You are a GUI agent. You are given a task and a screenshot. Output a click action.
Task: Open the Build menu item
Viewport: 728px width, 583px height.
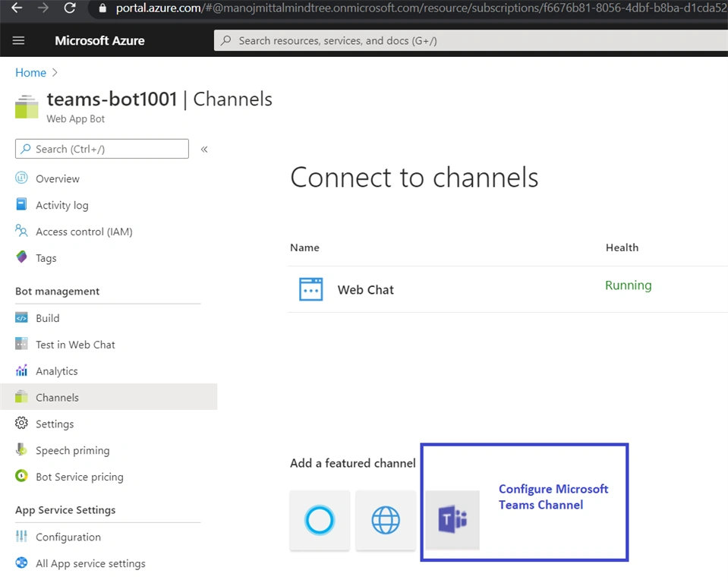pyautogui.click(x=47, y=318)
